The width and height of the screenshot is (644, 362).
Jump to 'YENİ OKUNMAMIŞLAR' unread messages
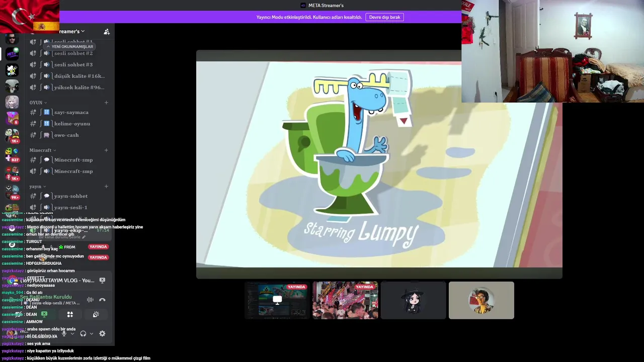70,46
